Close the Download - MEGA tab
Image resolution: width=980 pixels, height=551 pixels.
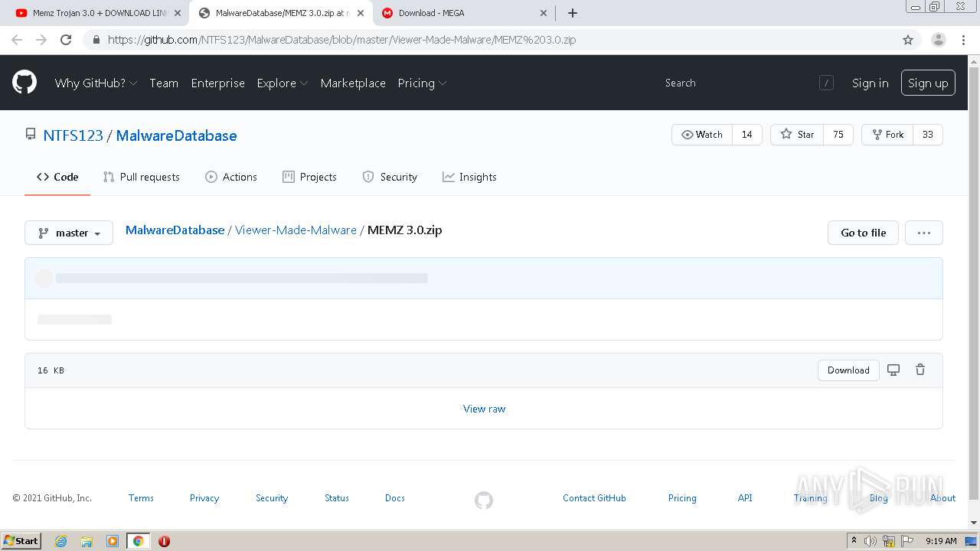pos(544,13)
